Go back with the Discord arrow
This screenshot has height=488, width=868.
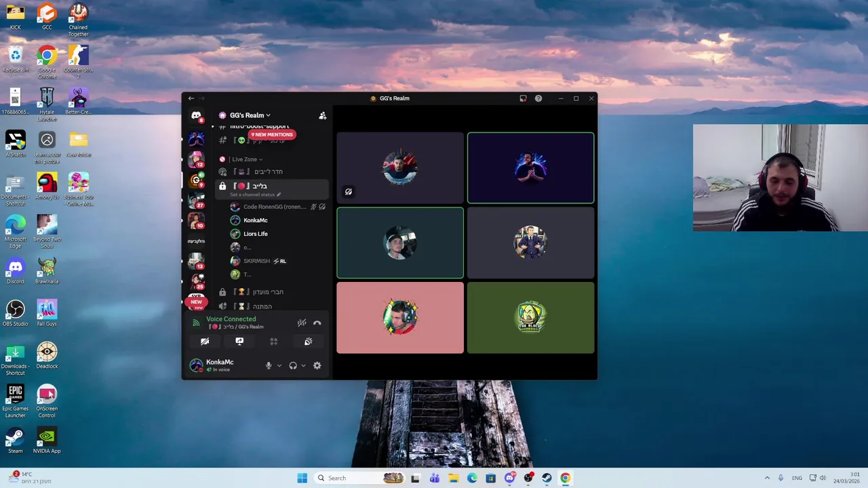pyautogui.click(x=191, y=98)
